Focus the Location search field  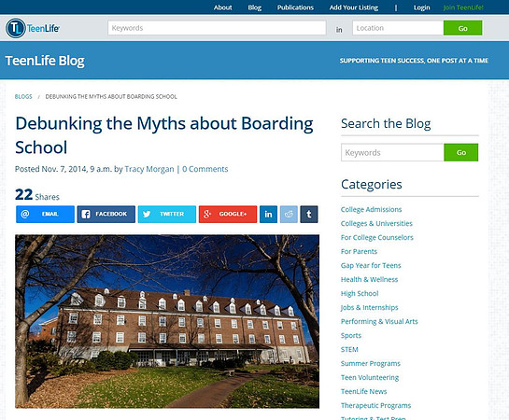point(398,28)
